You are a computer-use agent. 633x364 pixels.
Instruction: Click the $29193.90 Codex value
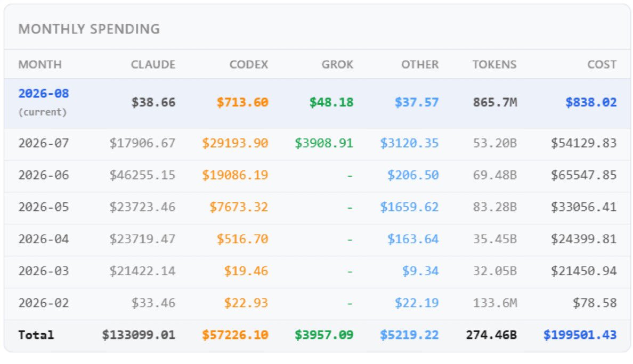coord(235,143)
